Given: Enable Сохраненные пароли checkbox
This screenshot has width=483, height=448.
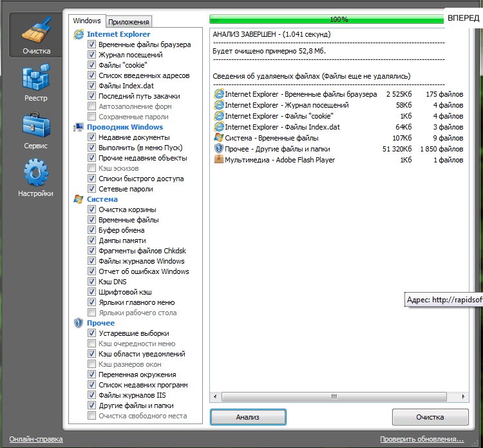Looking at the screenshot, I should pyautogui.click(x=91, y=117).
